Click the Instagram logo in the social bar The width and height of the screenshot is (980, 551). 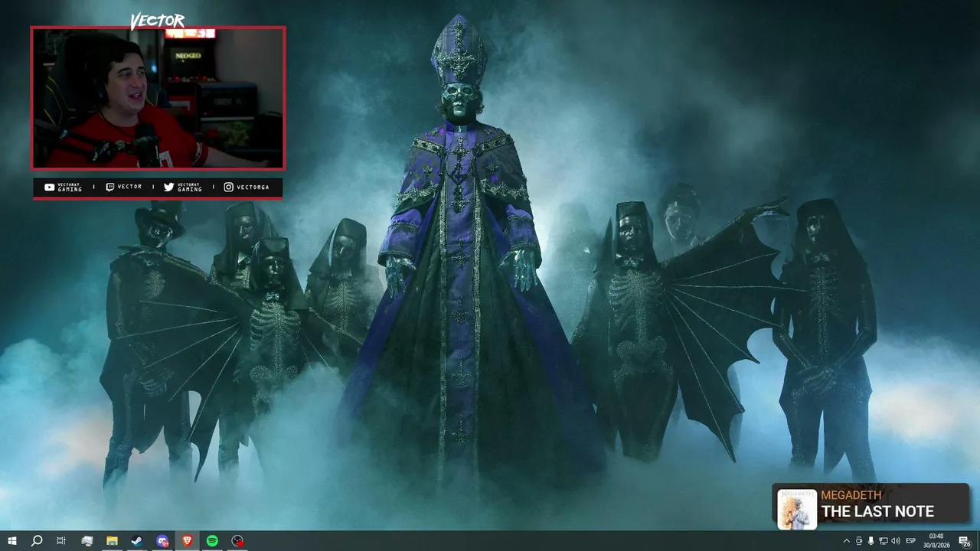228,187
